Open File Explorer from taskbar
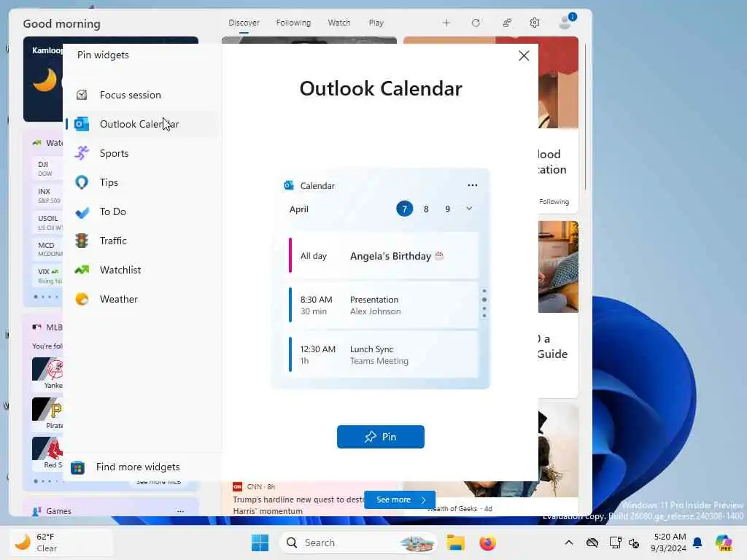747x560 pixels. 455,542
